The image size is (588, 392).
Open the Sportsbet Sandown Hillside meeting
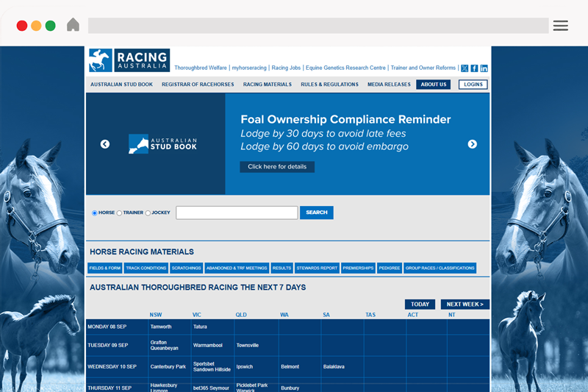(212, 367)
